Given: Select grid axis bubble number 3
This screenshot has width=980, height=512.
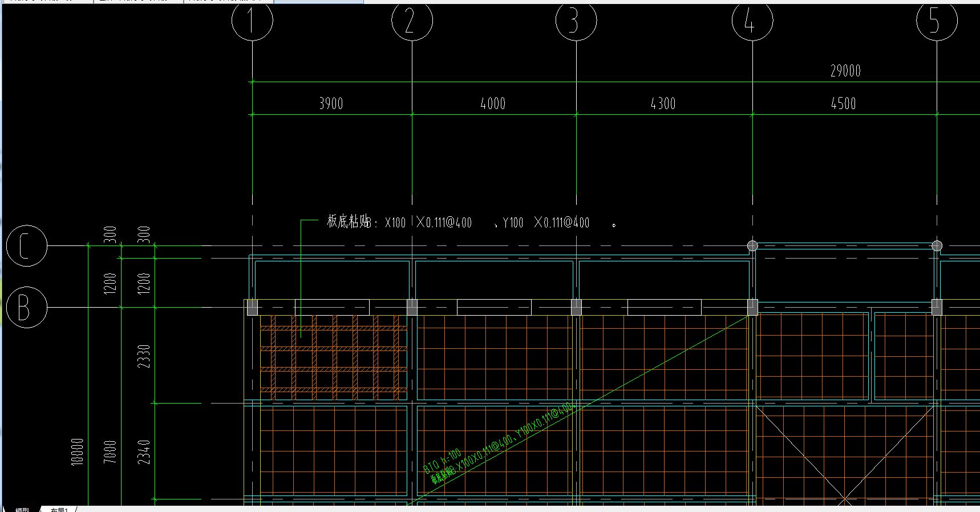Looking at the screenshot, I should 576,21.
